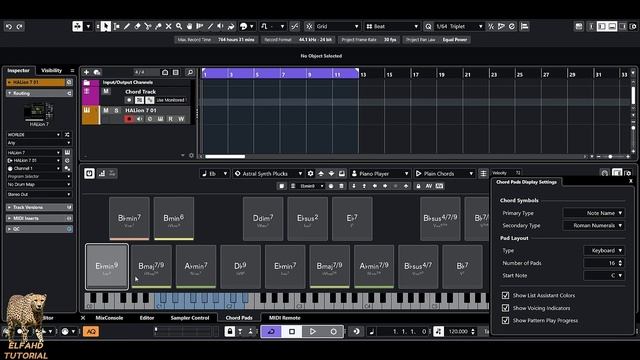This screenshot has width=640, height=360.
Task: Open the Astral Synth Plucks preset dropdown
Action: coord(269,173)
